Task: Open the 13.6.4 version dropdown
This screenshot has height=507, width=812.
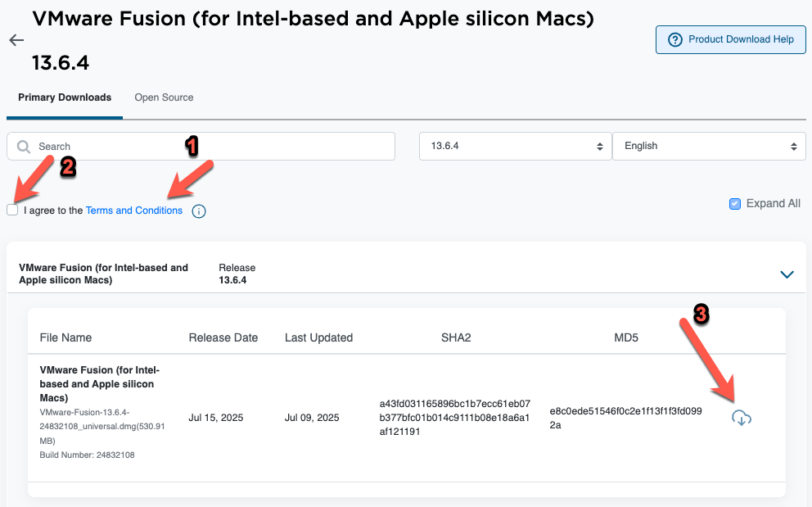Action: 515,146
